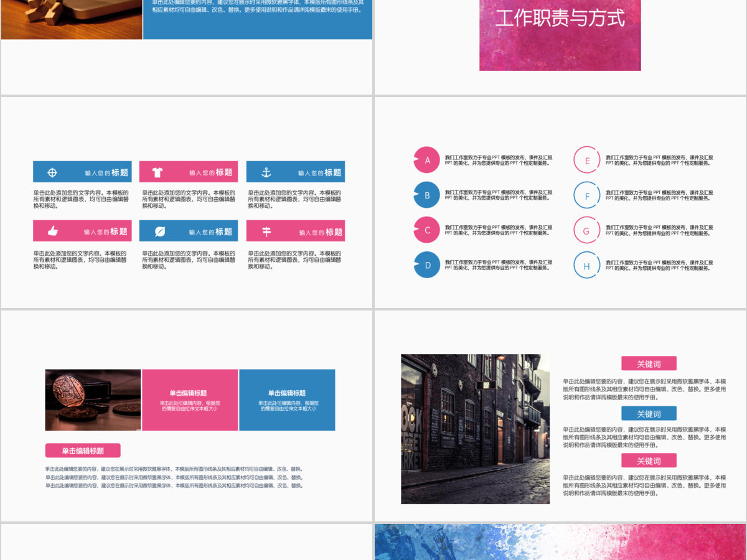Click 输入您的标题 text beside the anchor icon

point(320,172)
